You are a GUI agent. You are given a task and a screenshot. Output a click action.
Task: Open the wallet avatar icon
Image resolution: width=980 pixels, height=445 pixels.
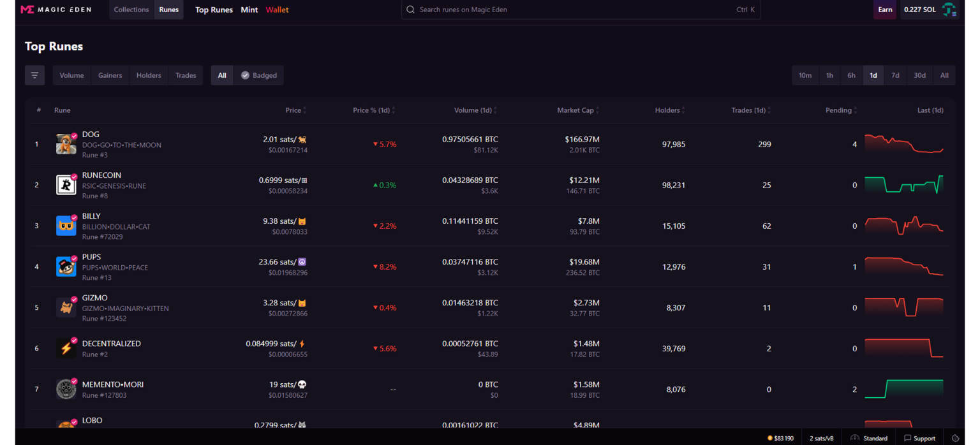(949, 10)
